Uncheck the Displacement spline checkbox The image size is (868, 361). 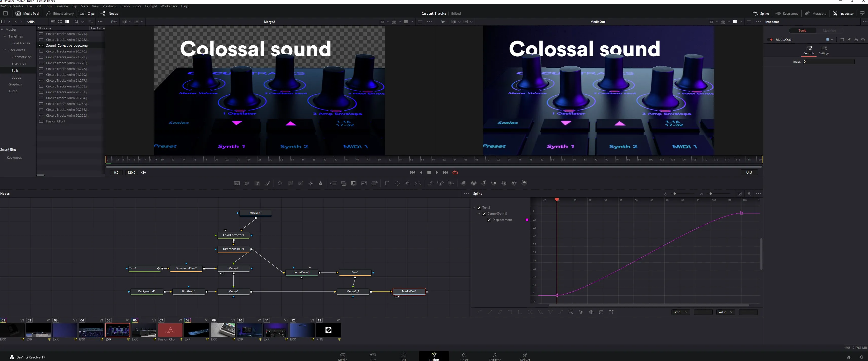tap(489, 220)
